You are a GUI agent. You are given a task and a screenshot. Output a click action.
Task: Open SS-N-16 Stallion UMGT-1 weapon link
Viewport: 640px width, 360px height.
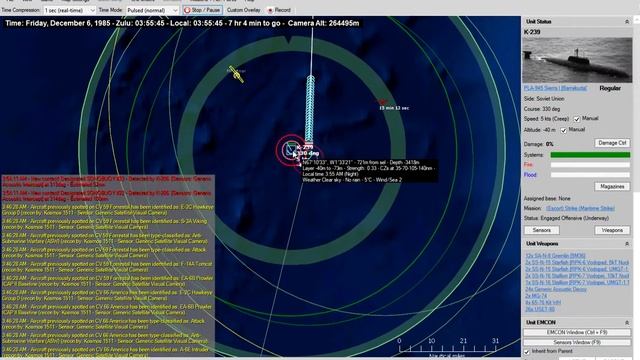tap(577, 282)
